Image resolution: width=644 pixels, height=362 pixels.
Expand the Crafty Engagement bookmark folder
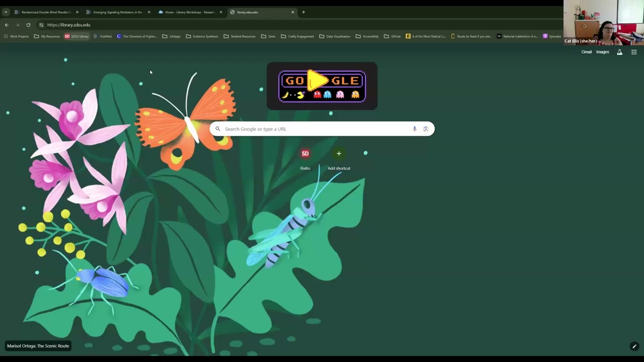(297, 36)
